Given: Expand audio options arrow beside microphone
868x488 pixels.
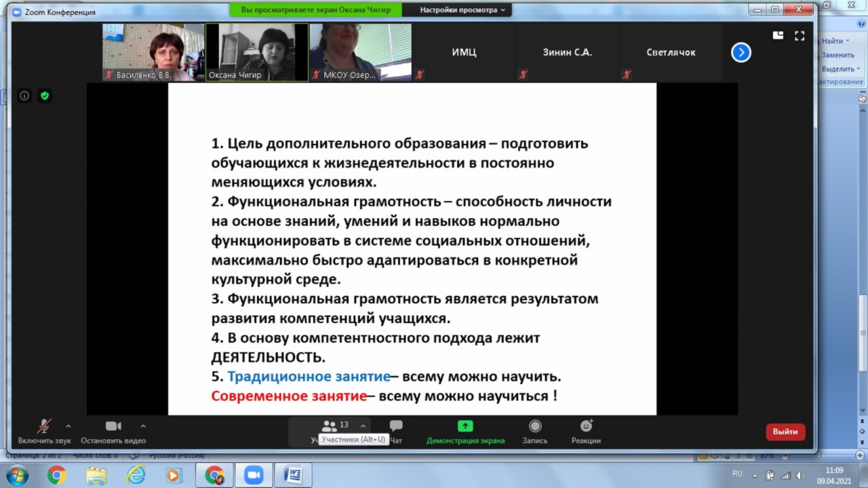Looking at the screenshot, I should pyautogui.click(x=68, y=426).
